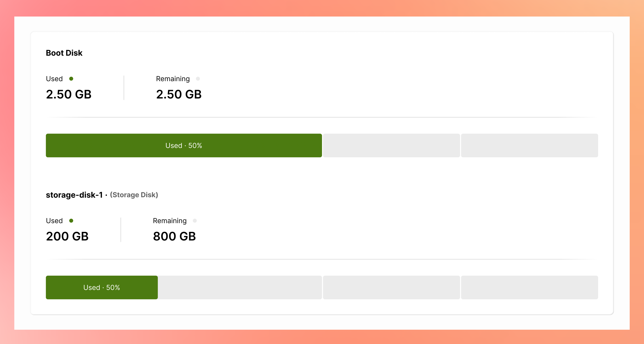644x344 pixels.
Task: Click the middle gray segment of Boot Disk bar
Action: [x=391, y=145]
